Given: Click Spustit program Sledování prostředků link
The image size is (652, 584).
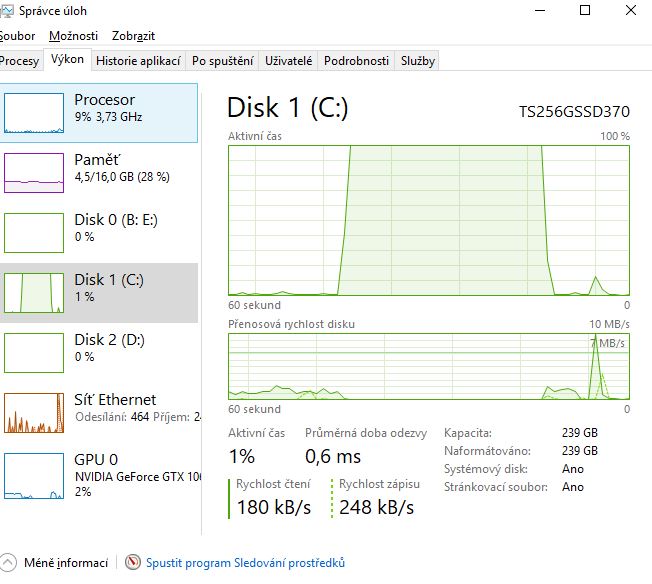Looking at the screenshot, I should [x=245, y=563].
